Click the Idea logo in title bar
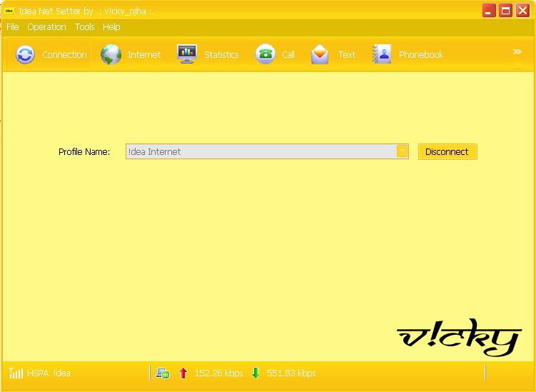 (x=9, y=11)
